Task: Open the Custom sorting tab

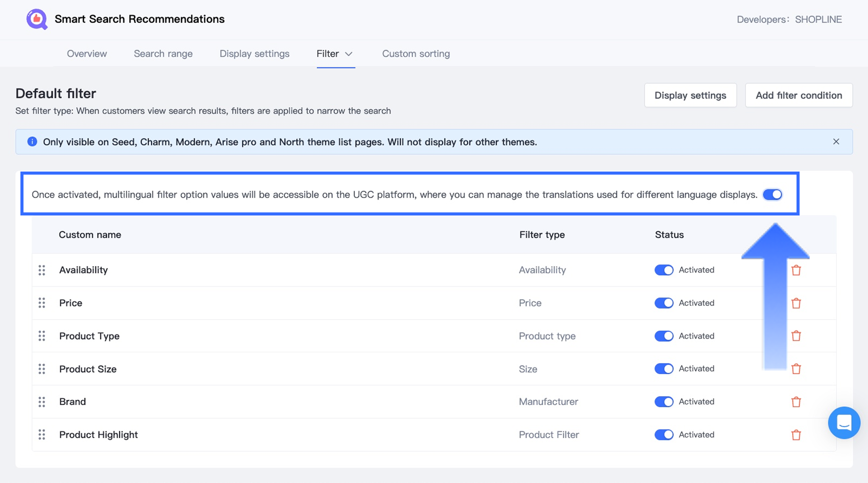Action: pos(416,54)
